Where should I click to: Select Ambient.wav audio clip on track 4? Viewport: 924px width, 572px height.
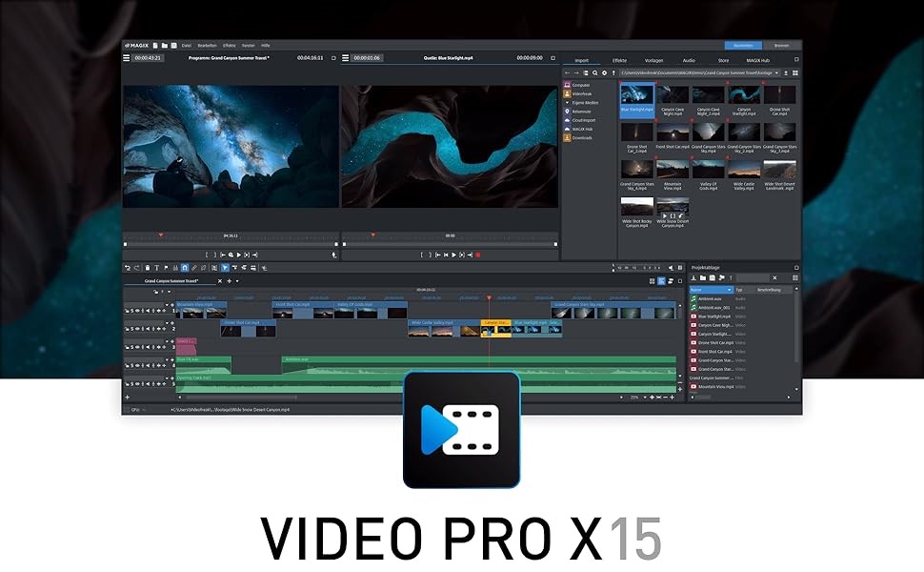click(479, 364)
